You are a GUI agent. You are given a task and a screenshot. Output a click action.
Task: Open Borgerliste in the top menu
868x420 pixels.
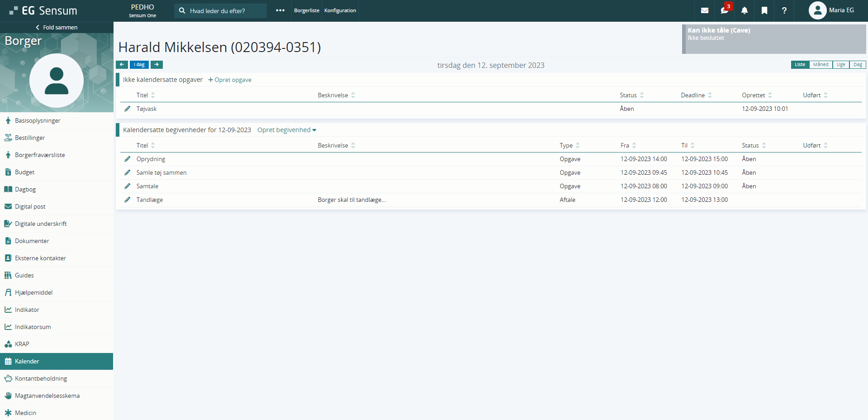pos(306,10)
